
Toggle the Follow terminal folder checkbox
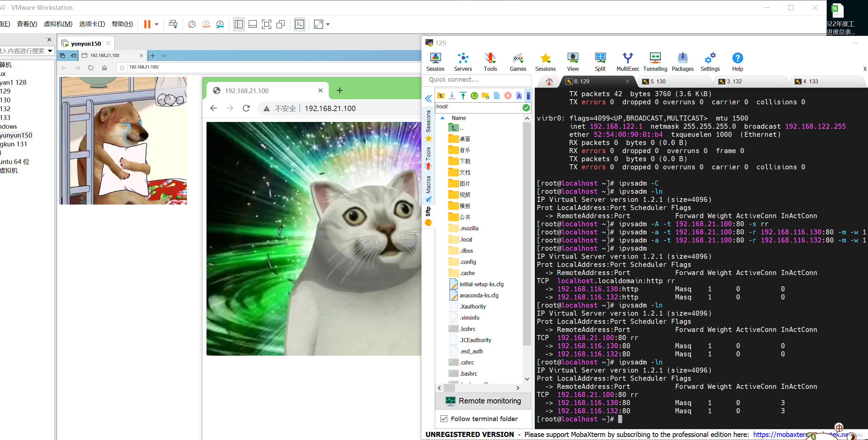click(444, 419)
